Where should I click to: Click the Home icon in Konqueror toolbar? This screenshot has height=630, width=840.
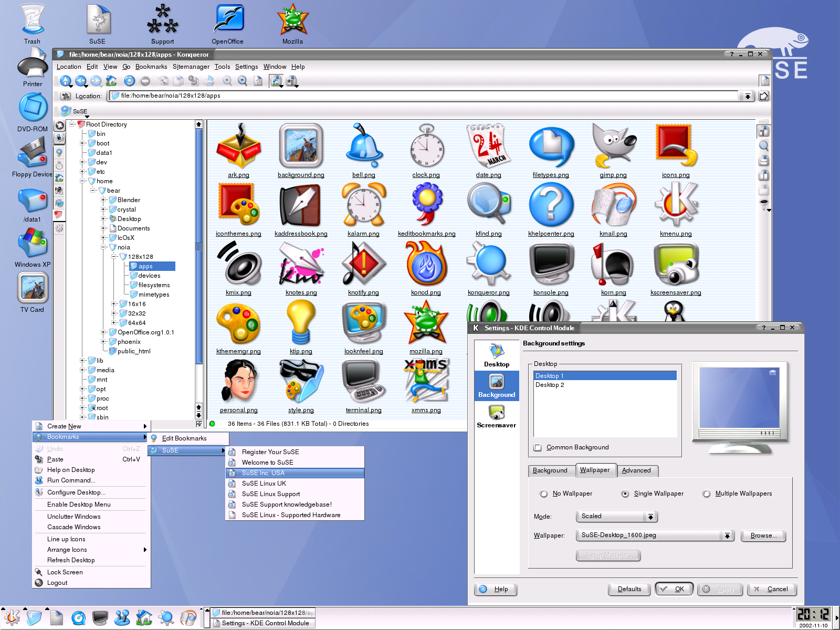[x=111, y=81]
